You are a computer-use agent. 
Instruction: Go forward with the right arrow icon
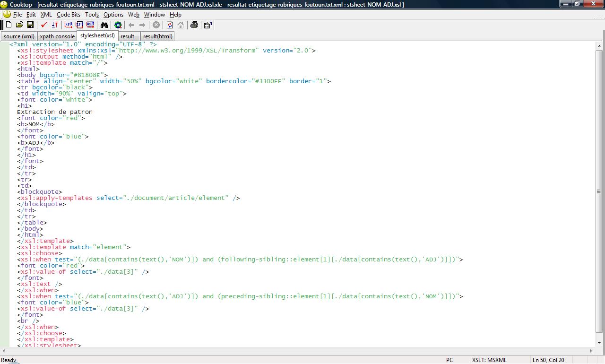point(142,25)
